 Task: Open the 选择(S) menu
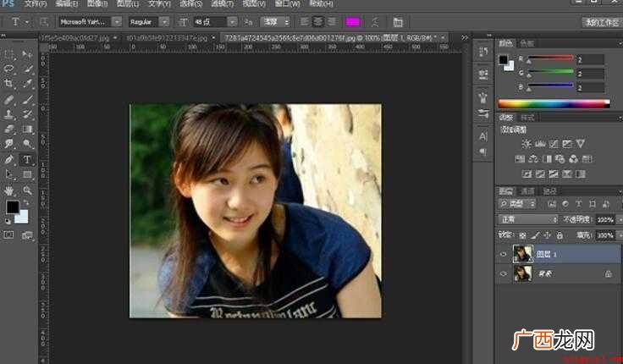[190, 4]
